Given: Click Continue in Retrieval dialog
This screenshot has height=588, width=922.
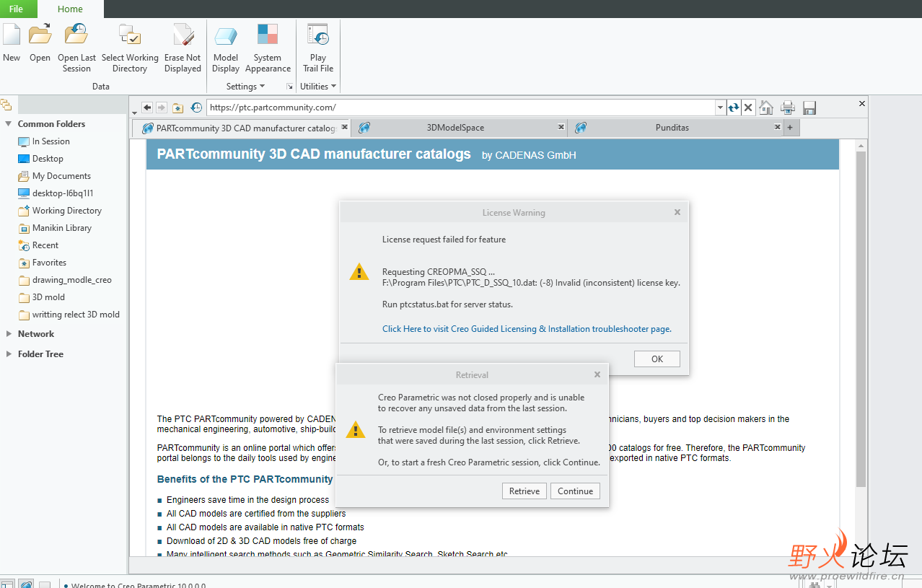Looking at the screenshot, I should (575, 491).
